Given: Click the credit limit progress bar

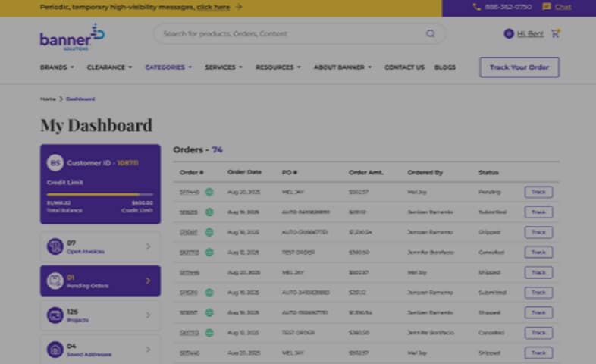Looking at the screenshot, I should point(99,194).
